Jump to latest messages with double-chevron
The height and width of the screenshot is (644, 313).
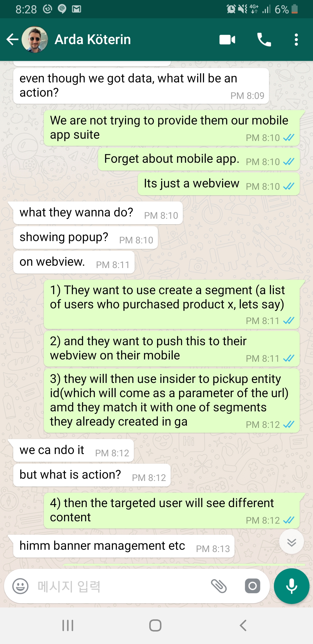point(292,542)
